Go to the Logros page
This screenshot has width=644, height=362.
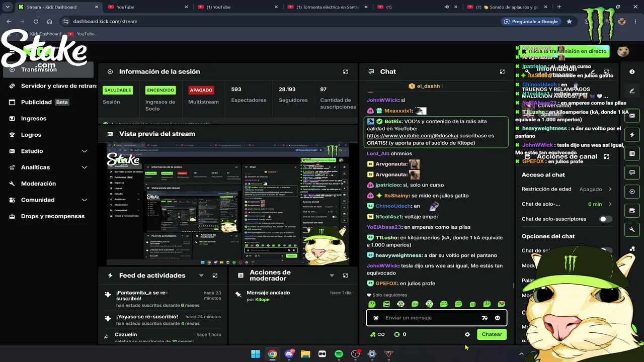[48, 135]
